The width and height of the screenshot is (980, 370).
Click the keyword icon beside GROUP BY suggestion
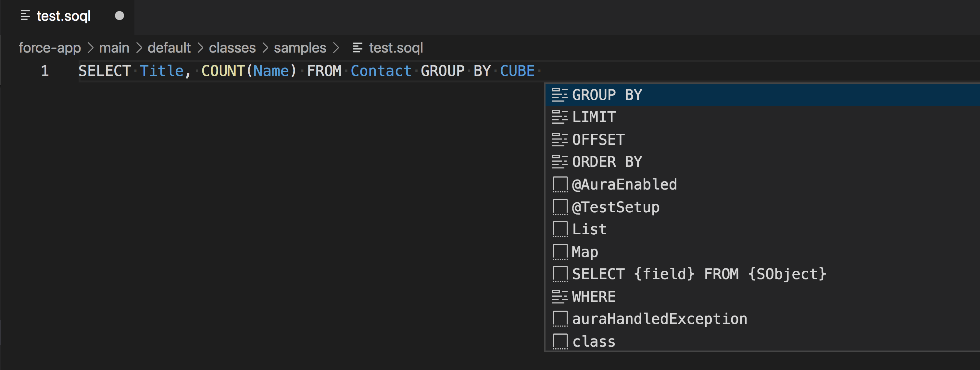point(559,95)
